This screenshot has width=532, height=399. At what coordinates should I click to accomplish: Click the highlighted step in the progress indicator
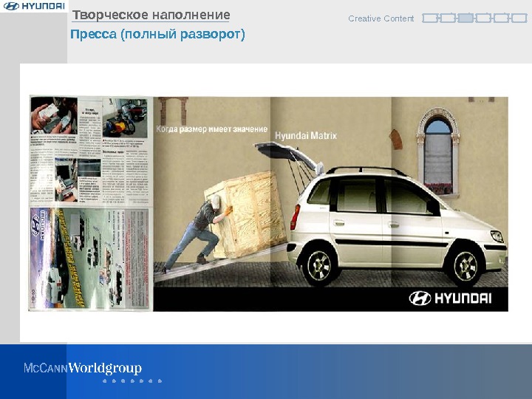point(465,18)
